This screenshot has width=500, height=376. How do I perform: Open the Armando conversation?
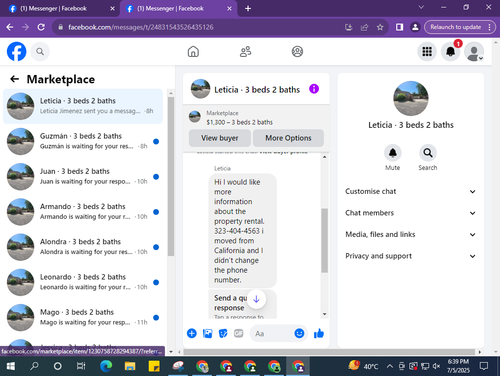click(x=83, y=212)
